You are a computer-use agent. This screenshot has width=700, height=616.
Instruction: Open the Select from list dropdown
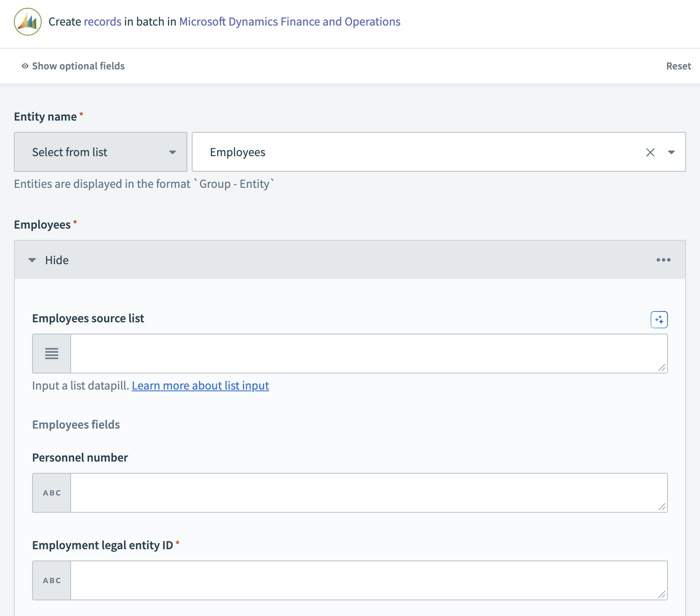point(100,152)
